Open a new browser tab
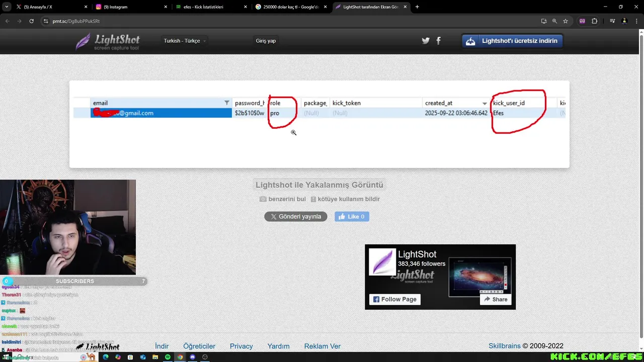Screen dimensions: 644x362 point(417,7)
